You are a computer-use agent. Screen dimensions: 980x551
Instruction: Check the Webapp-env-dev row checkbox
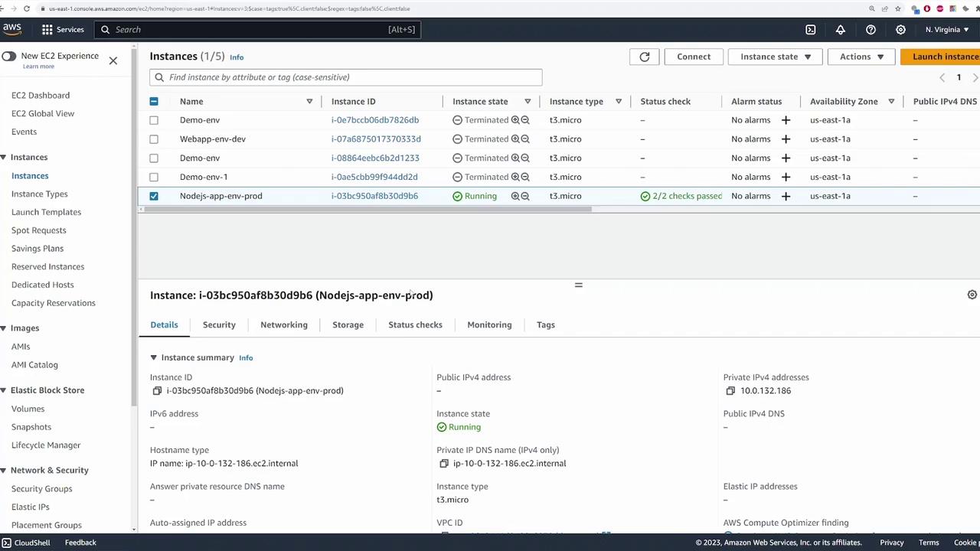pyautogui.click(x=154, y=139)
